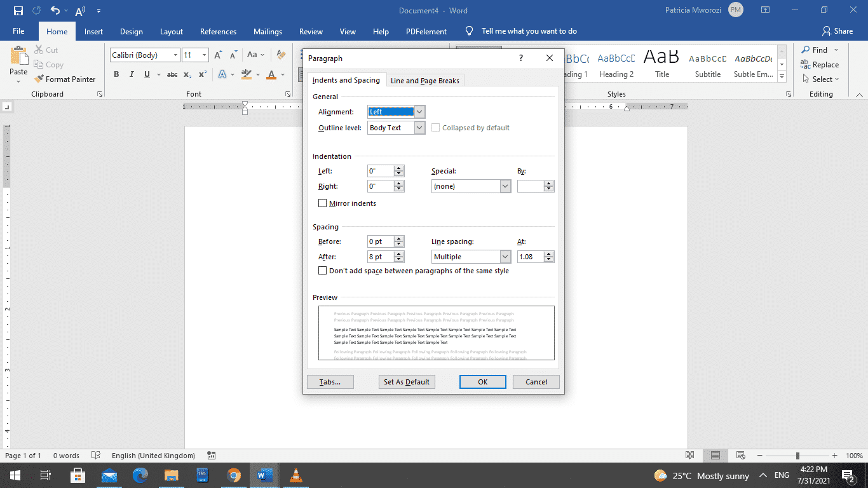Screen dimensions: 868x488
Task: Apply Superscript formatting
Action: [201, 74]
